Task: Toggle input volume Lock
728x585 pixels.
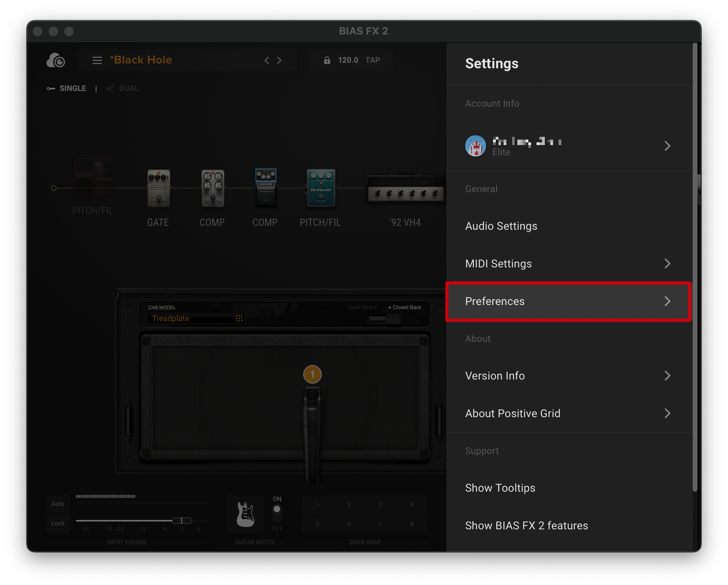Action: click(58, 523)
